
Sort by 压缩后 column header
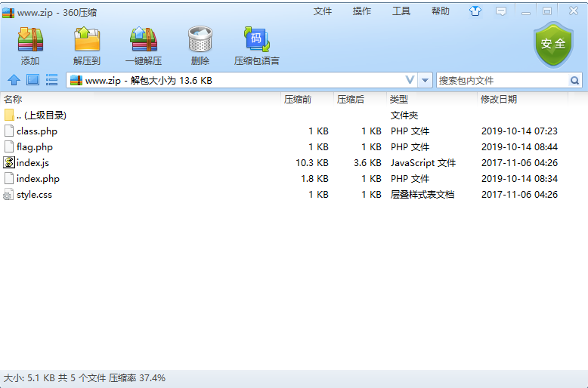tap(360, 99)
